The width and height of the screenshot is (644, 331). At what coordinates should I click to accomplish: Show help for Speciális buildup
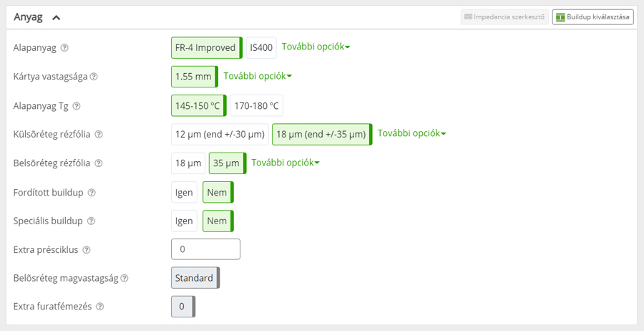pyautogui.click(x=91, y=221)
